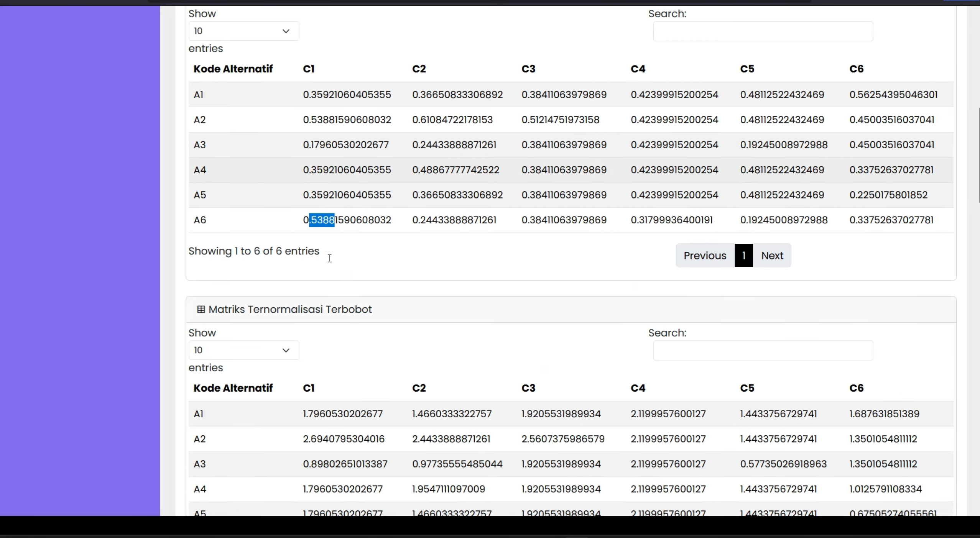The height and width of the screenshot is (538, 980).
Task: Click lower table cell 2.6940795304016
Action: tap(344, 439)
